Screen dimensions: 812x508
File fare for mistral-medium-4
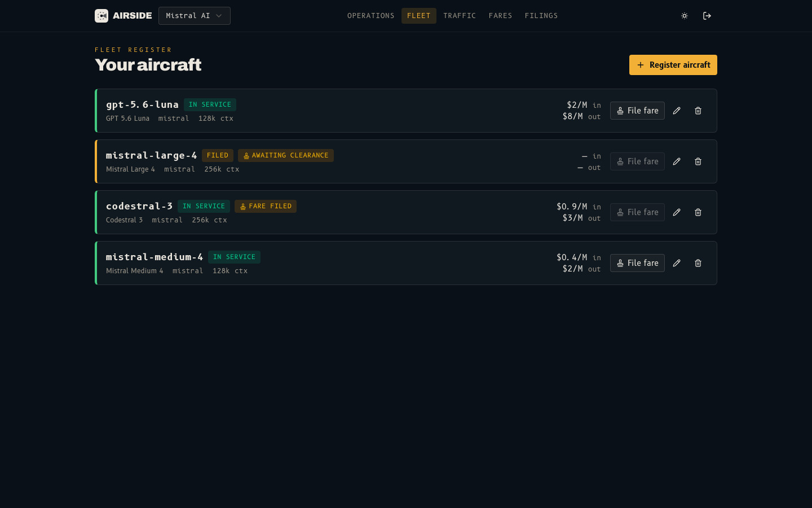coord(637,263)
